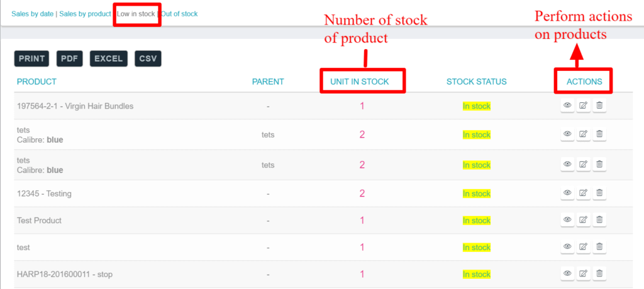Viewport: 644px width, 289px height.
Task: Switch to Sales by product report
Action: pos(85,14)
